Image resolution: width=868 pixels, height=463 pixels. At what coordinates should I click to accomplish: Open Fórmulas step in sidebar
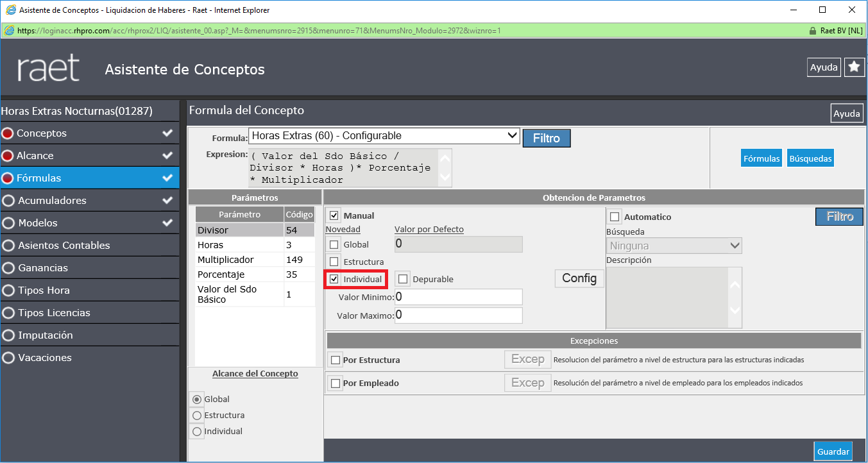point(90,178)
